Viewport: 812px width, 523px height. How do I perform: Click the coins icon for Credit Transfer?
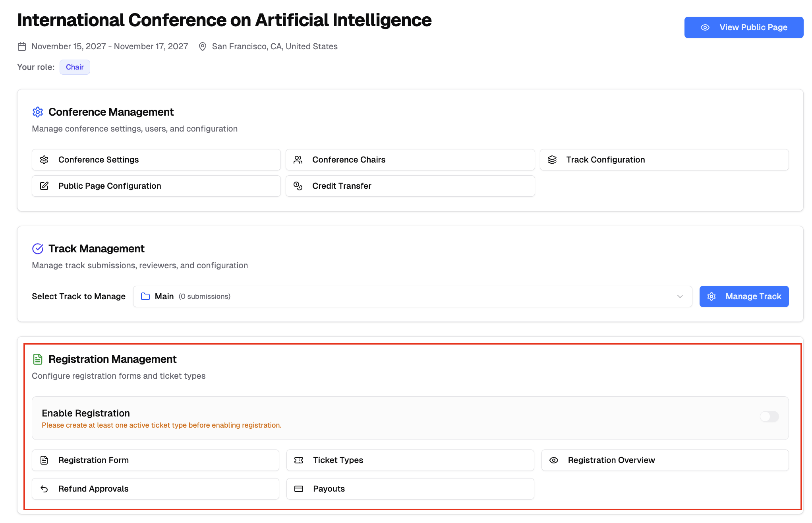(298, 186)
